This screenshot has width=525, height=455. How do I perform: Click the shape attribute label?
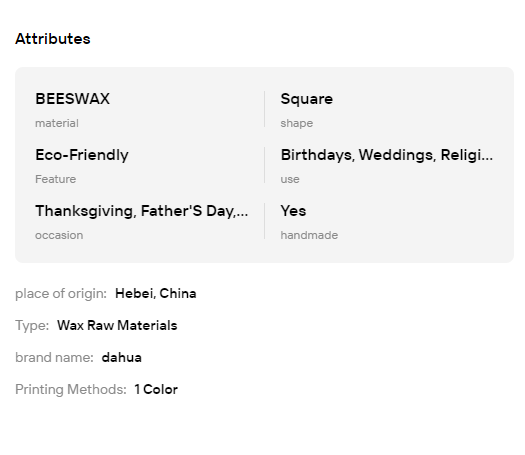tap(297, 124)
